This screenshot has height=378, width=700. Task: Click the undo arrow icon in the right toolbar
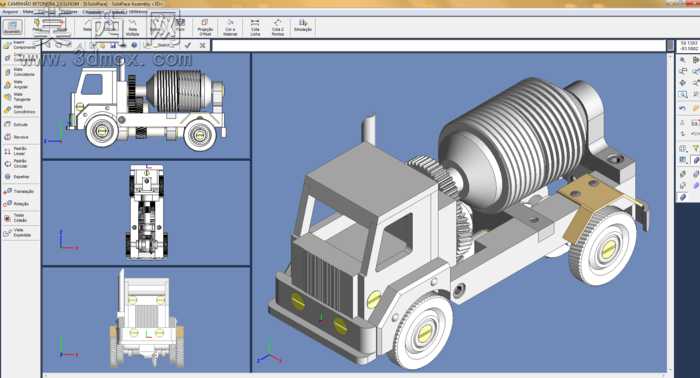(683, 108)
